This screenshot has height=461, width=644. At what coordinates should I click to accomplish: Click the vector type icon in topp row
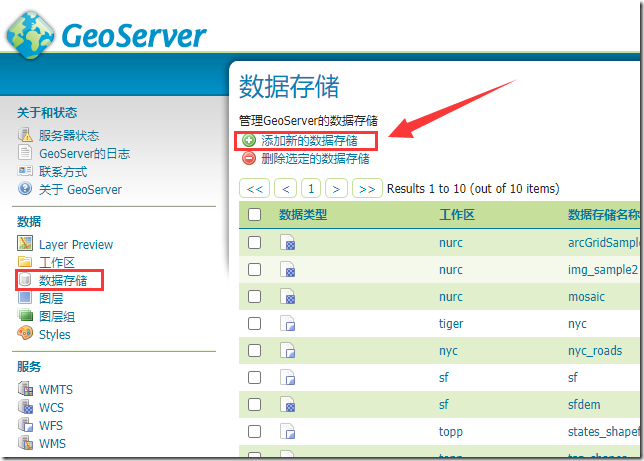click(x=288, y=431)
